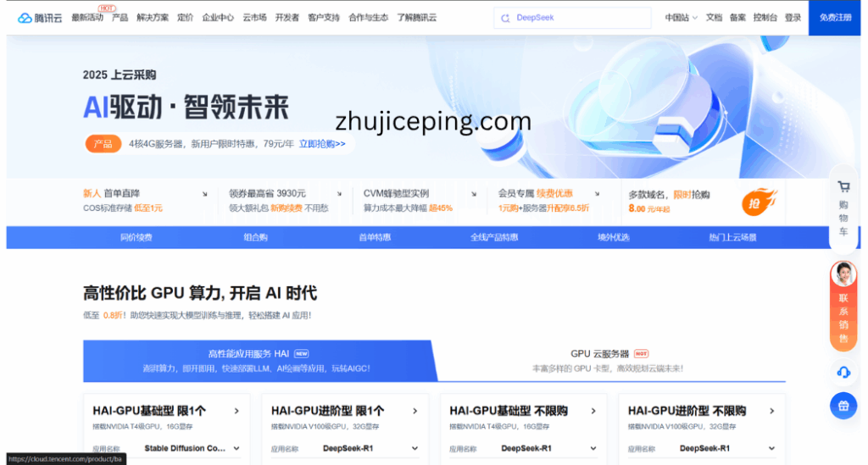
Task: Click the heading 高性价比 GPU 算力, 开启 AI 时代
Action: [x=200, y=293]
